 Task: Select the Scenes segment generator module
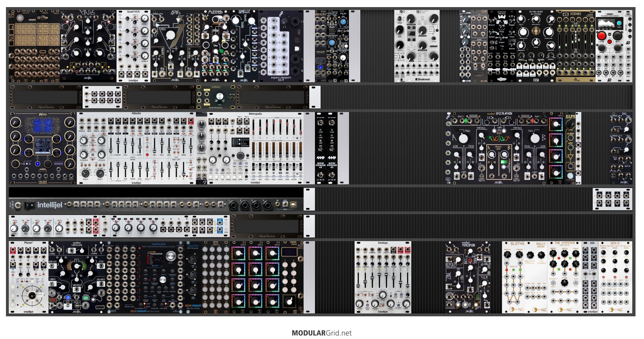[576, 46]
